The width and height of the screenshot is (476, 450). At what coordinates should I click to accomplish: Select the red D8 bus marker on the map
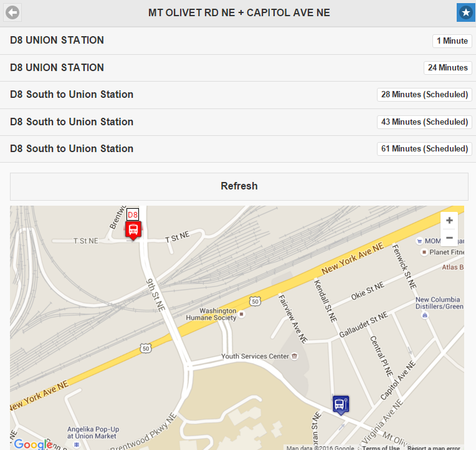(133, 231)
